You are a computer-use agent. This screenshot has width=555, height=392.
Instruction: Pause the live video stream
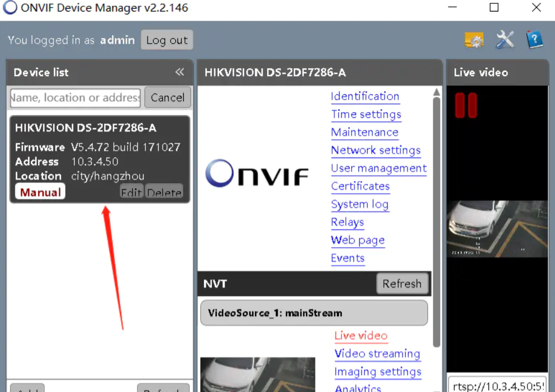(466, 105)
